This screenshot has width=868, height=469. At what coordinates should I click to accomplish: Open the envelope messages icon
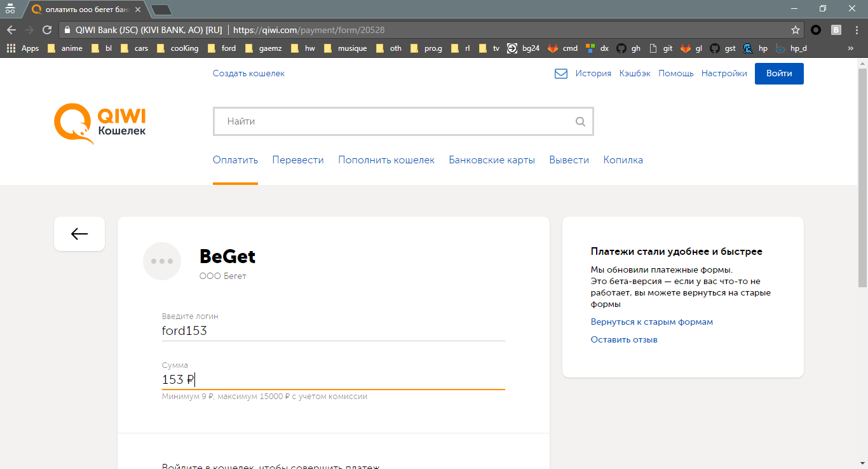coord(561,74)
